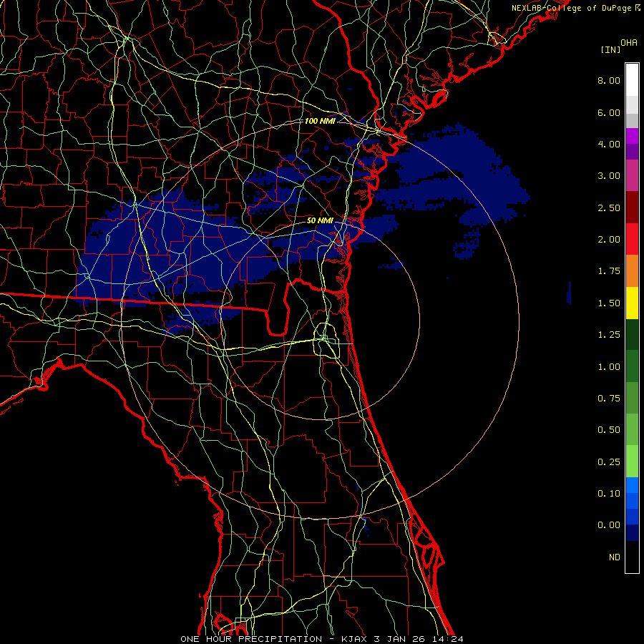Click the 1.00 scale label
Image resolution: width=644 pixels, height=644 pixels.
tap(609, 367)
